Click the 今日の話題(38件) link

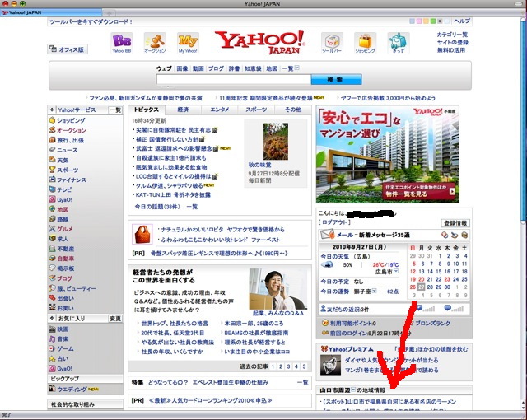[157, 207]
